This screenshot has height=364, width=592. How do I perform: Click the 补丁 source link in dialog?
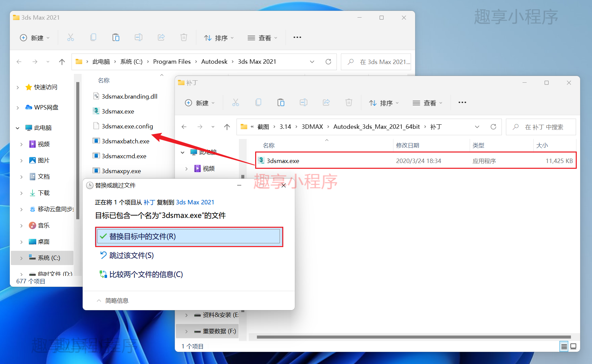click(x=149, y=202)
